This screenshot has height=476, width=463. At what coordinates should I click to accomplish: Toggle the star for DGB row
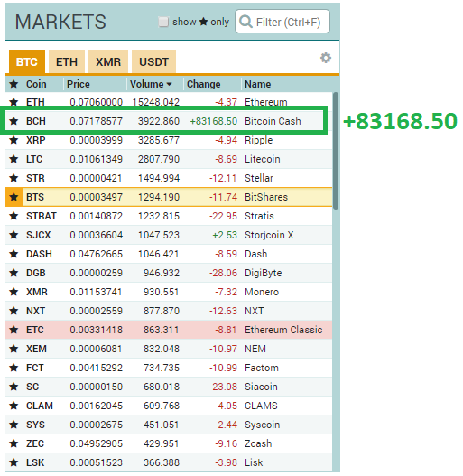click(14, 273)
